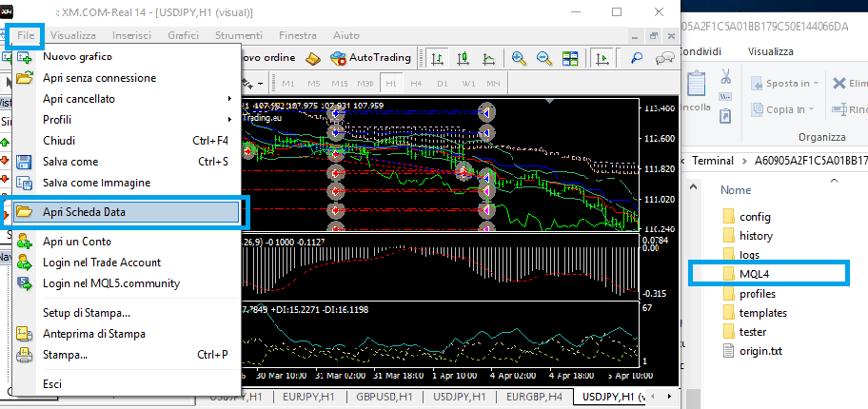Click the zoom out magnifier
The height and width of the screenshot is (409, 868).
click(544, 58)
